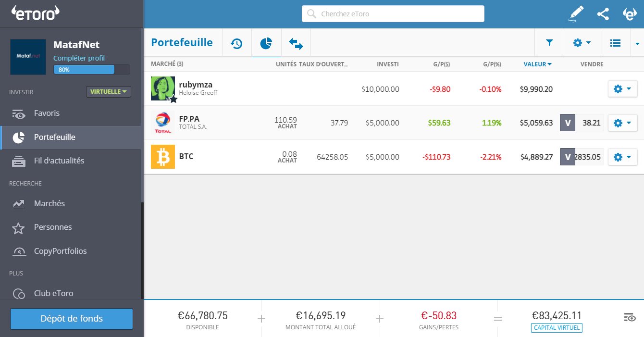Open the rubymza row gear dropdown
Screen dimensions: 644x337
pos(623,88)
